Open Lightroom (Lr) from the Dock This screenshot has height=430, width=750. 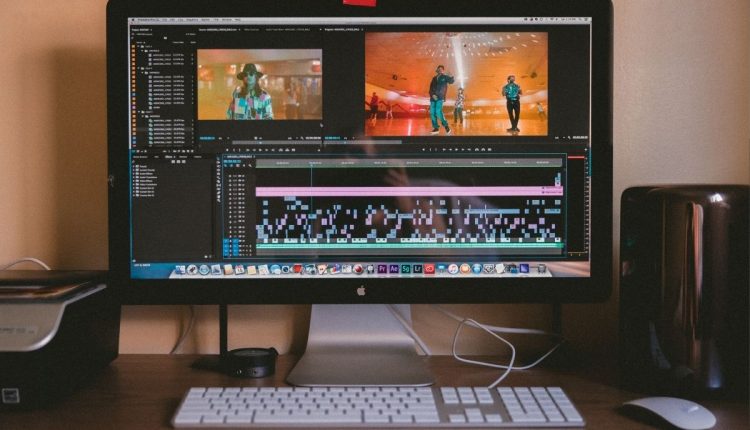(418, 269)
